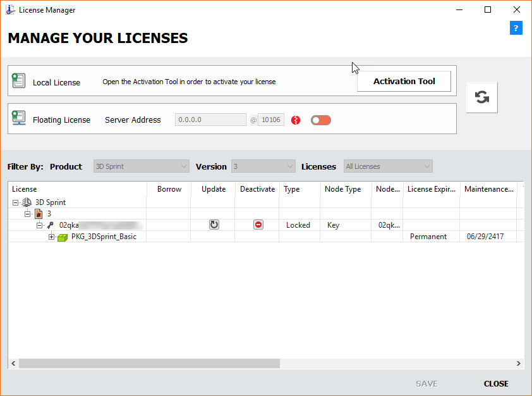Open the Version filter dropdown
The width and height of the screenshot is (532, 396).
[x=263, y=166]
